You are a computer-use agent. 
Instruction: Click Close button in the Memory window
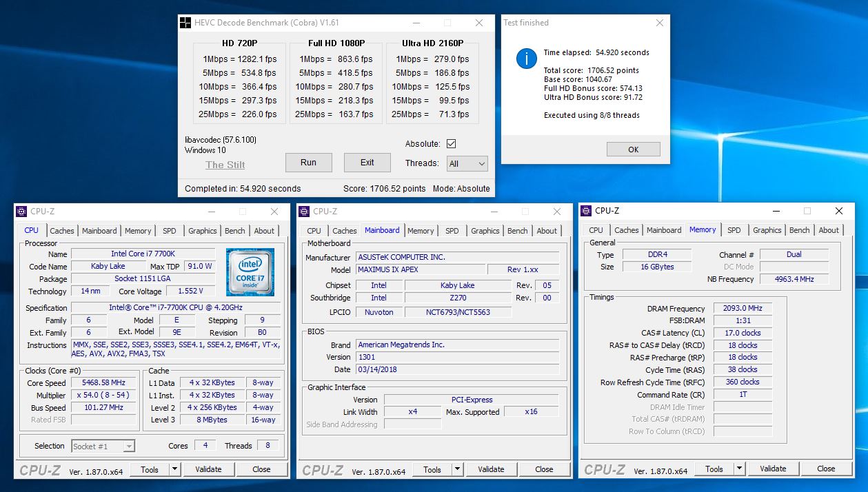coord(826,469)
